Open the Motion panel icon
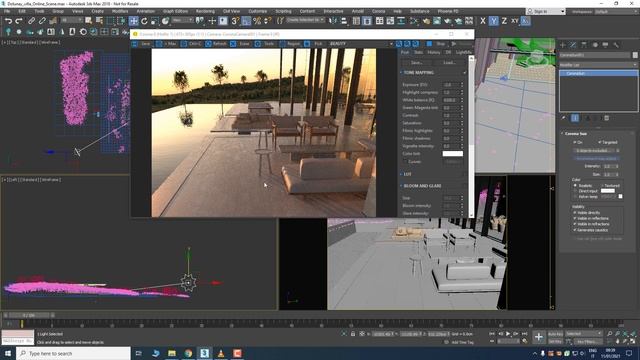 point(595,45)
